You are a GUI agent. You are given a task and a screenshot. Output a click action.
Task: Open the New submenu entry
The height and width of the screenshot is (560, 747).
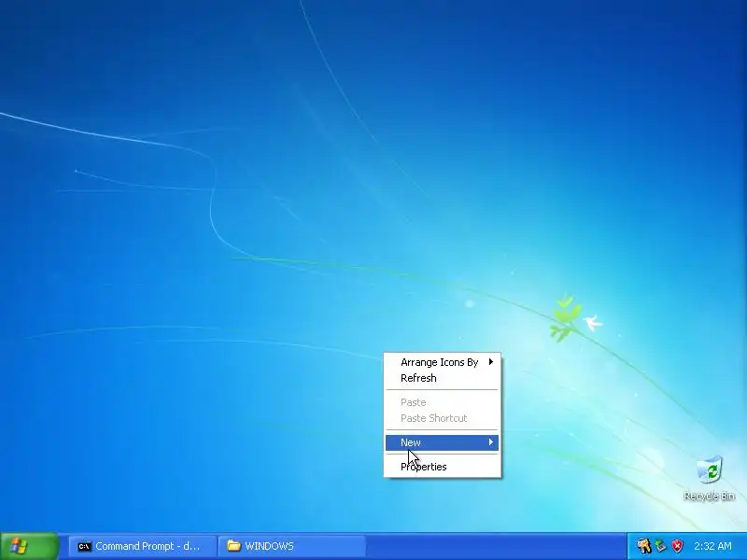click(442, 442)
